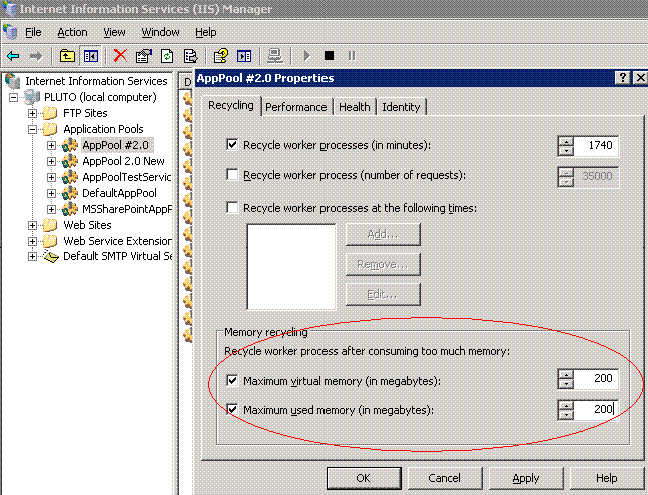Click the Web Sites folder icon
Viewport: 648px width, 495px height.
pyautogui.click(x=50, y=225)
